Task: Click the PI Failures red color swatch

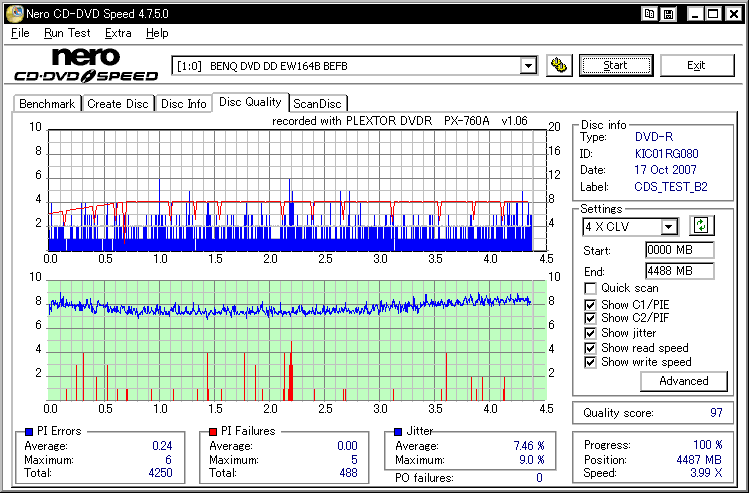Action: (x=213, y=431)
